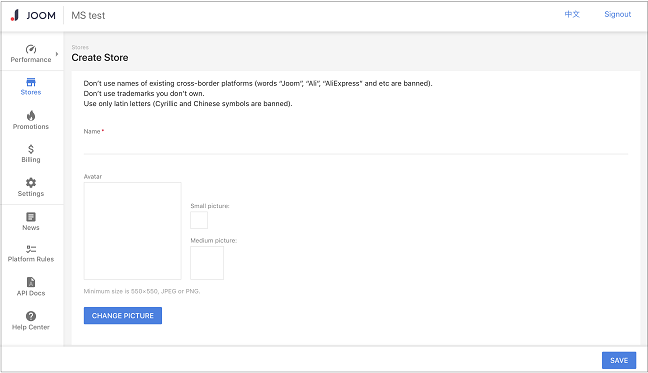
Task: Click the Small picture preview box
Action: click(199, 220)
